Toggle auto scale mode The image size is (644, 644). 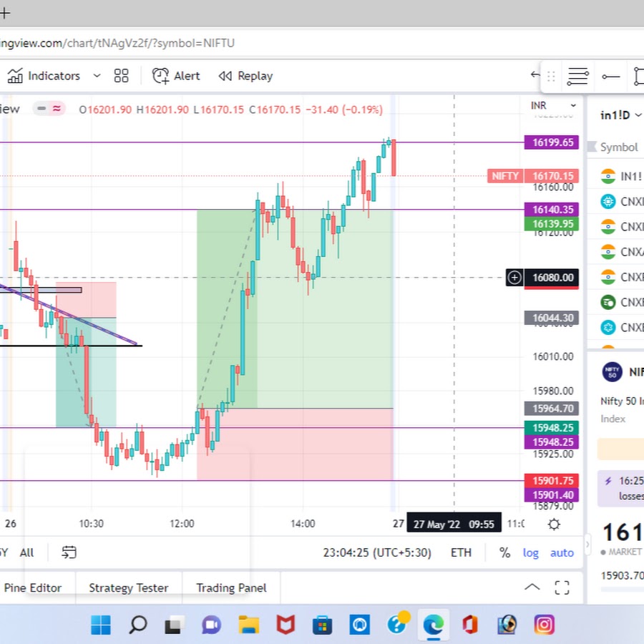click(562, 552)
